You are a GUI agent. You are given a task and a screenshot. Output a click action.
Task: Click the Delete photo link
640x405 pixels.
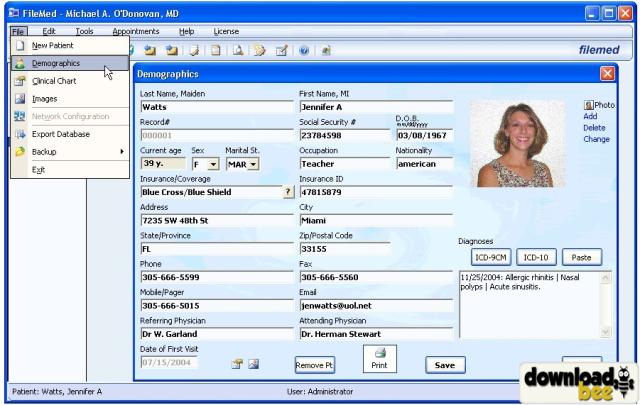594,128
